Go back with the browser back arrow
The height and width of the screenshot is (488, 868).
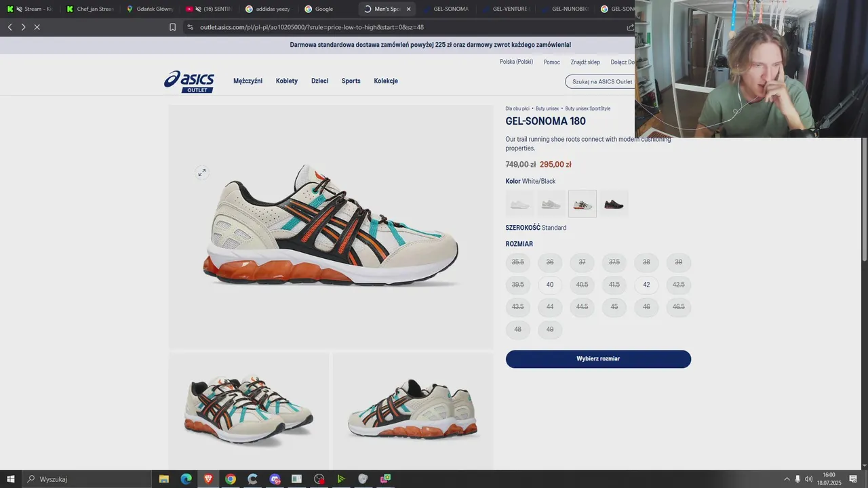pyautogui.click(x=9, y=27)
